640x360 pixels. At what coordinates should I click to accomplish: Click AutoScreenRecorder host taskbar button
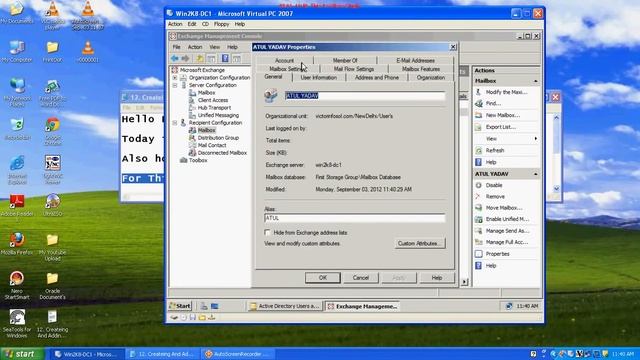[238, 354]
